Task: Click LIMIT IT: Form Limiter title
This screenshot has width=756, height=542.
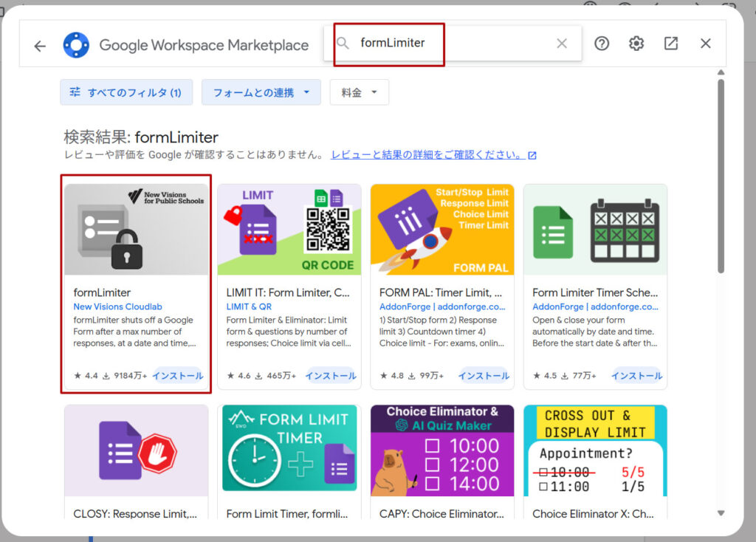Action: (x=288, y=292)
